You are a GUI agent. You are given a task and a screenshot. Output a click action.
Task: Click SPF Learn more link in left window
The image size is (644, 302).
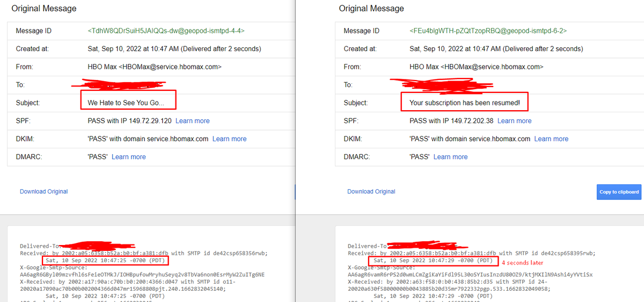point(193,121)
